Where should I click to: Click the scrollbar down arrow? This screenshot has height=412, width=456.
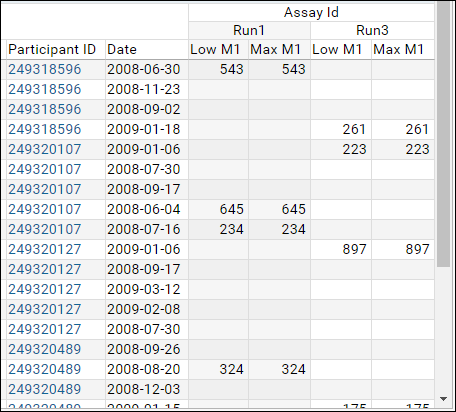(x=443, y=399)
